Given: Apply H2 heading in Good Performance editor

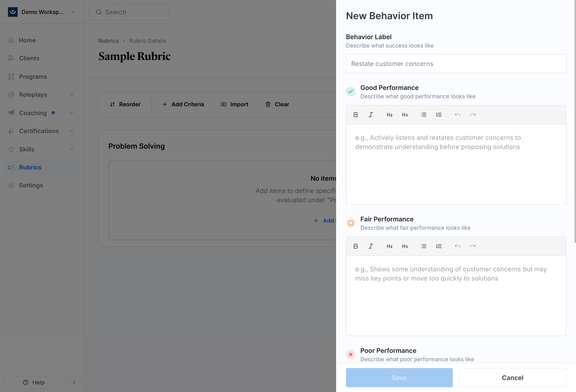Looking at the screenshot, I should pyautogui.click(x=389, y=115).
